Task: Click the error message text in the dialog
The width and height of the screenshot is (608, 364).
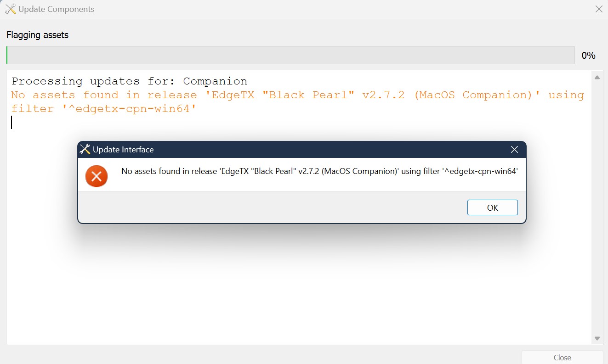Action: (319, 171)
